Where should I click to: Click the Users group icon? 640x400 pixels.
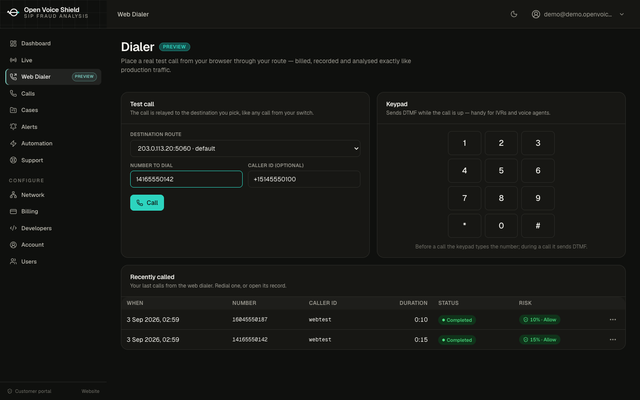click(x=13, y=262)
